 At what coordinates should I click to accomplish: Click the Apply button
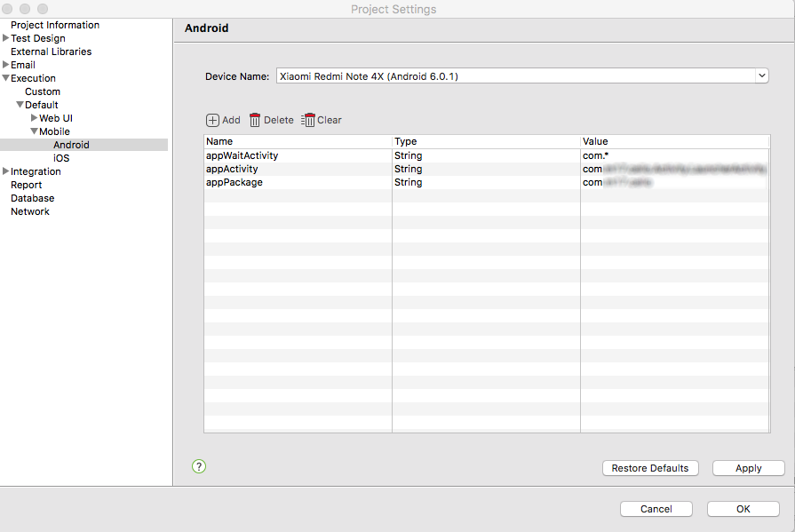click(748, 468)
